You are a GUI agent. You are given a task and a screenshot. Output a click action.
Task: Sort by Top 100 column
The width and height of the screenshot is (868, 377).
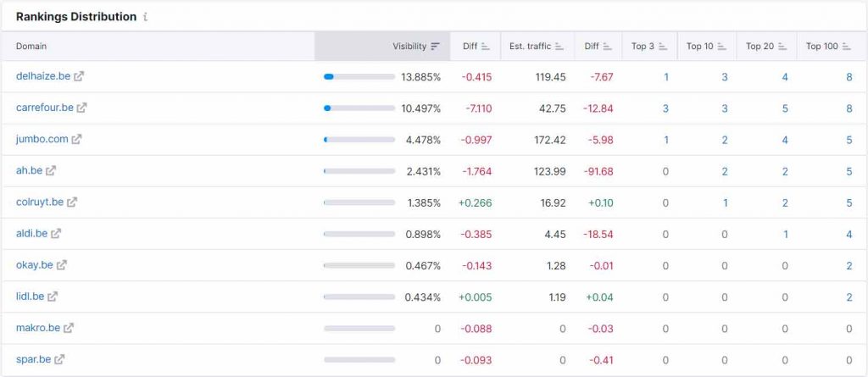tap(847, 47)
